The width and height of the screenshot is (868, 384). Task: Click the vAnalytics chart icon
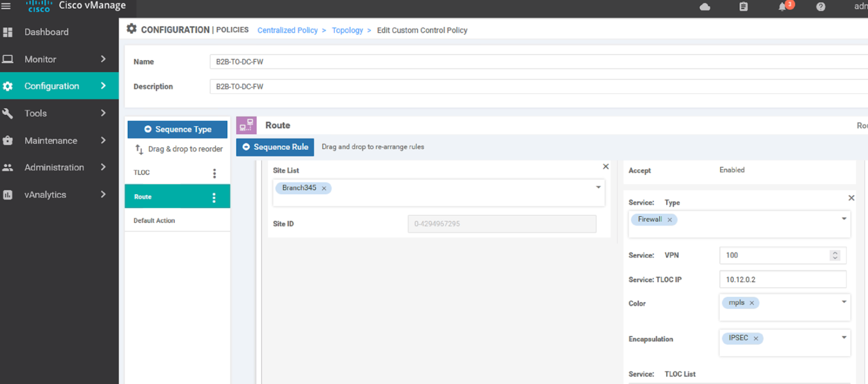[x=8, y=195]
